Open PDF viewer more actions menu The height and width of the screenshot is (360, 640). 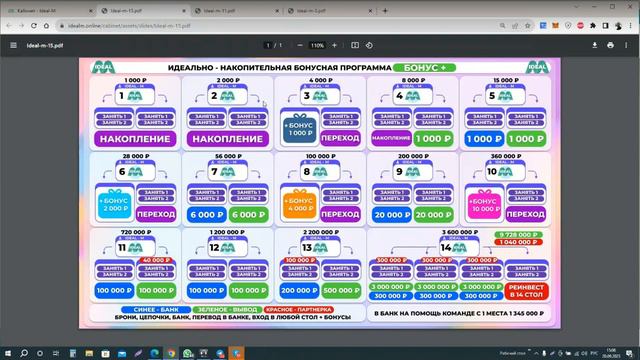pos(626,45)
